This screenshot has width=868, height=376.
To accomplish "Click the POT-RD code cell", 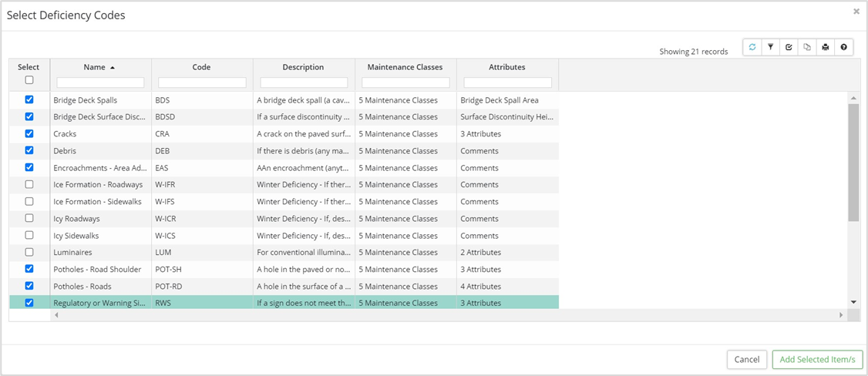I will [203, 287].
